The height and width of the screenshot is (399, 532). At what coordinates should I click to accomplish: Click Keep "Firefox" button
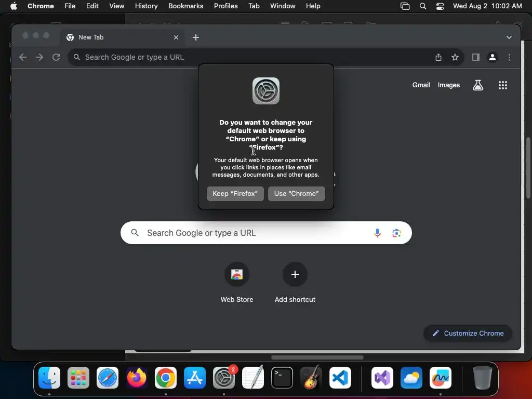[x=235, y=194]
